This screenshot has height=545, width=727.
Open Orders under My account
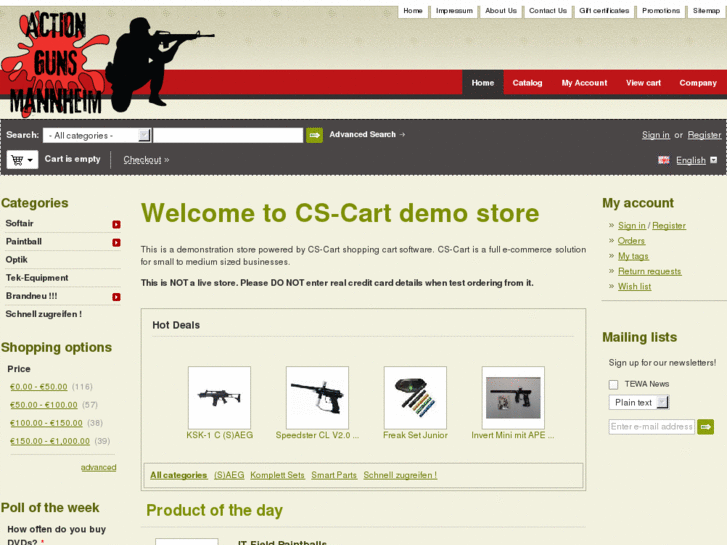(x=631, y=241)
